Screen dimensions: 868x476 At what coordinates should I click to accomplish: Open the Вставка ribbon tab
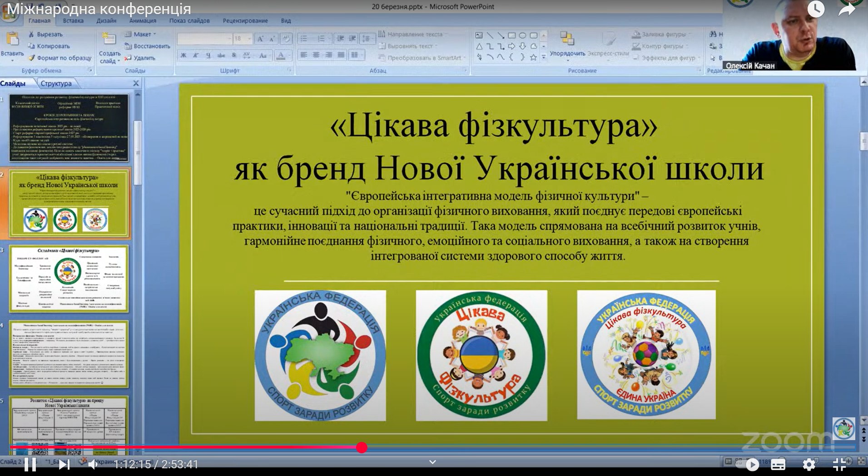pos(73,21)
